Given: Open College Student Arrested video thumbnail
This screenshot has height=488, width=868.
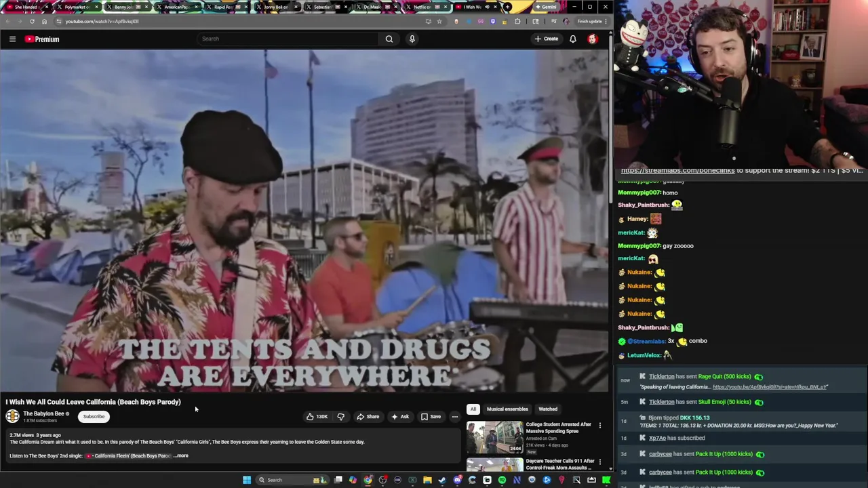Looking at the screenshot, I should pos(494,437).
